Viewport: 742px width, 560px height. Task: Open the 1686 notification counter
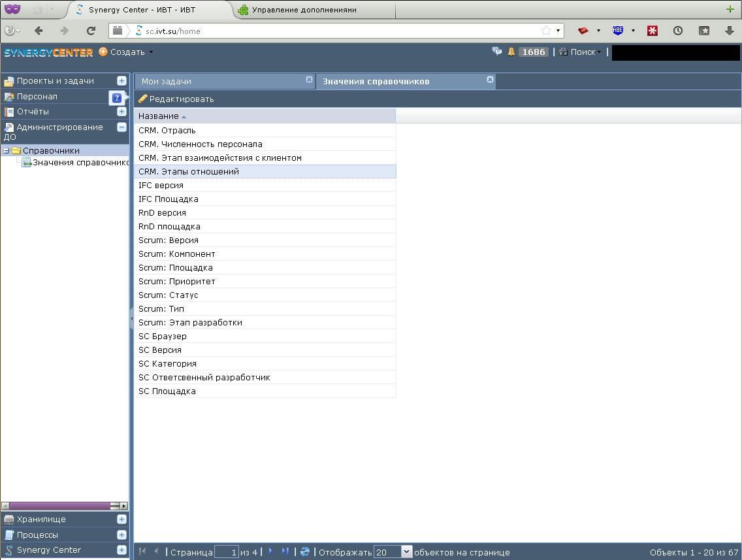coord(533,52)
